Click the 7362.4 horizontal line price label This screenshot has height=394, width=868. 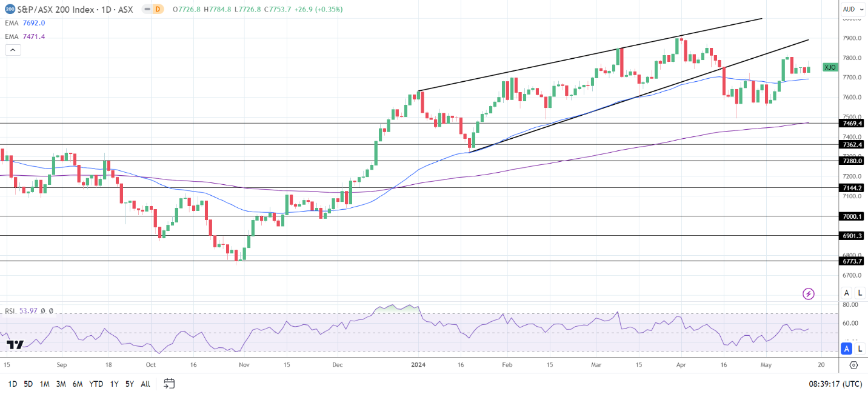852,144
